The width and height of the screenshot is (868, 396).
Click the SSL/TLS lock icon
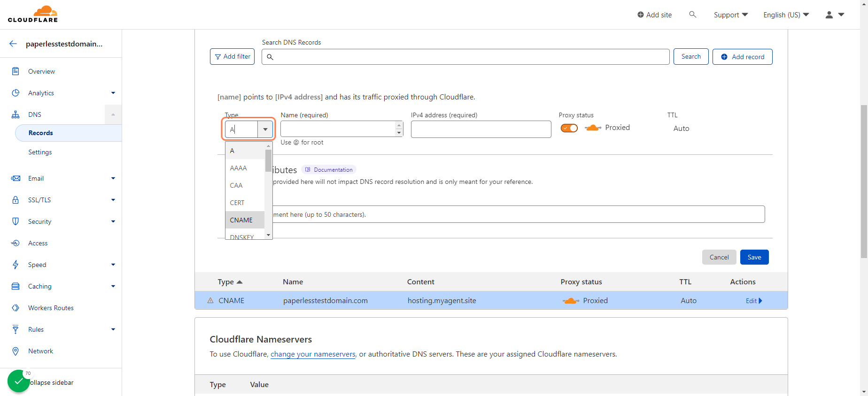pyautogui.click(x=15, y=200)
